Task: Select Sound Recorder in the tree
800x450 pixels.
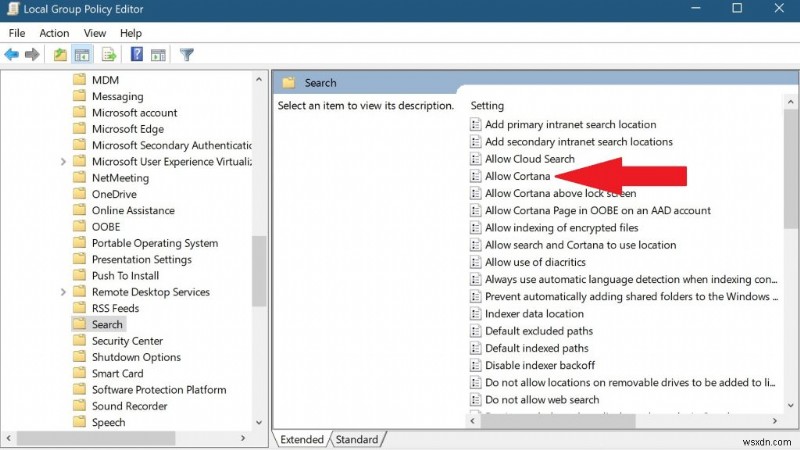Action: [130, 406]
